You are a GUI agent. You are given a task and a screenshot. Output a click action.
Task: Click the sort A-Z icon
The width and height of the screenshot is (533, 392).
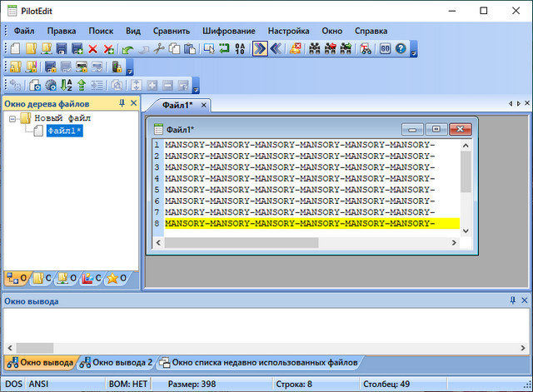(x=66, y=85)
